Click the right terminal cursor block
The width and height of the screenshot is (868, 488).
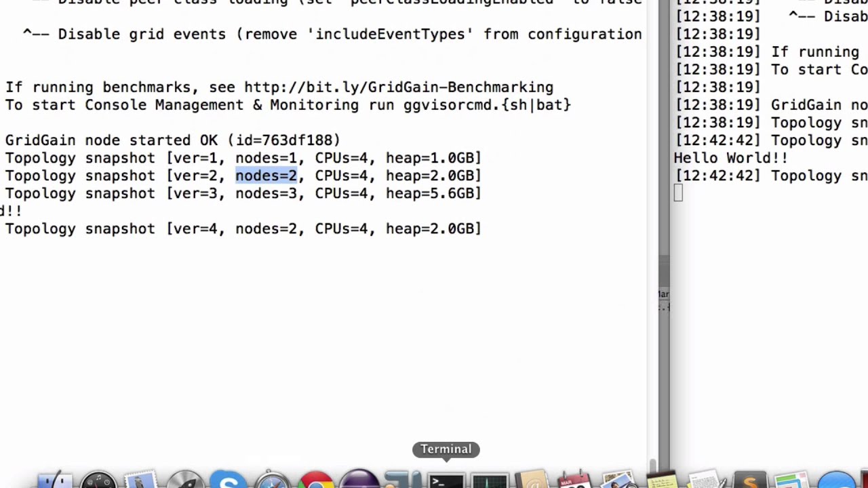(x=679, y=193)
